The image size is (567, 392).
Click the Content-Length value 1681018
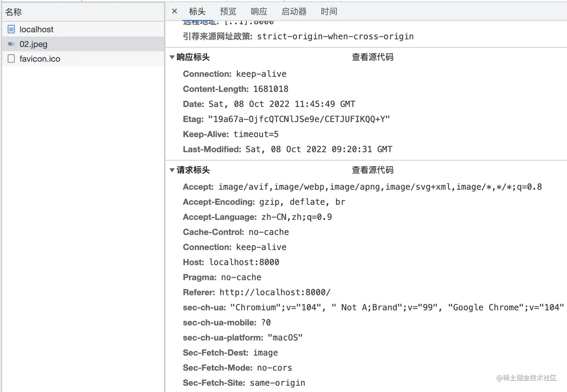tap(271, 89)
